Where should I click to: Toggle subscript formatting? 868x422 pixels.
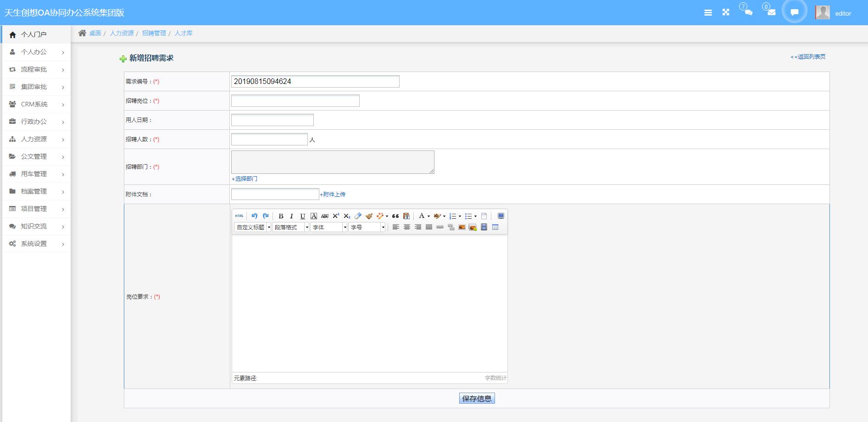click(x=347, y=216)
